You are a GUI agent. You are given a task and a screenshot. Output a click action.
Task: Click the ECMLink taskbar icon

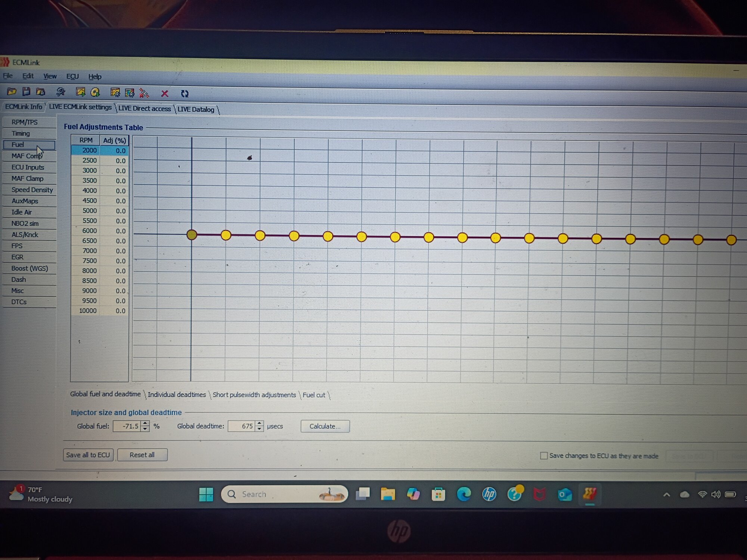click(590, 494)
